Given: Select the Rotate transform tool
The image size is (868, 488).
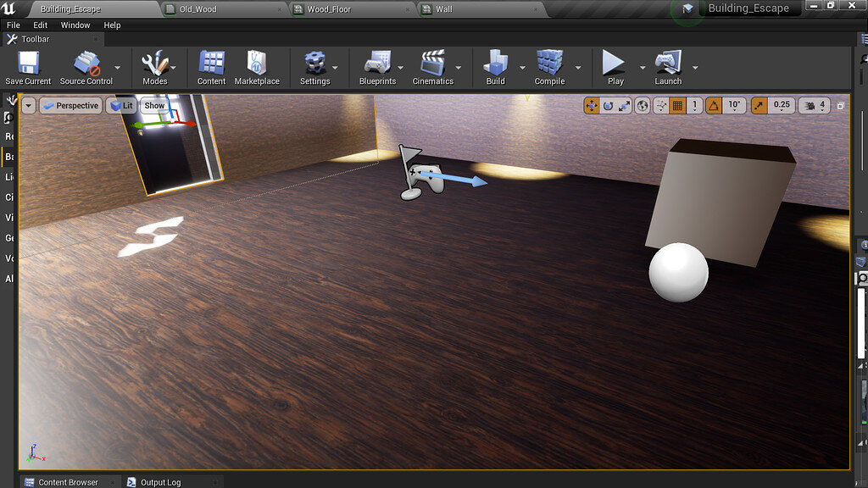Looking at the screenshot, I should 608,105.
